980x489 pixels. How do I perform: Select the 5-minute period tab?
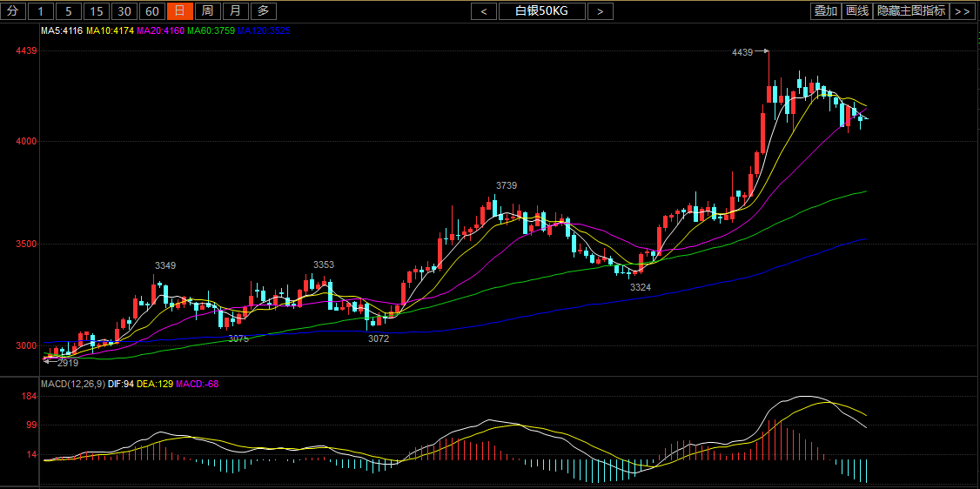[69, 11]
